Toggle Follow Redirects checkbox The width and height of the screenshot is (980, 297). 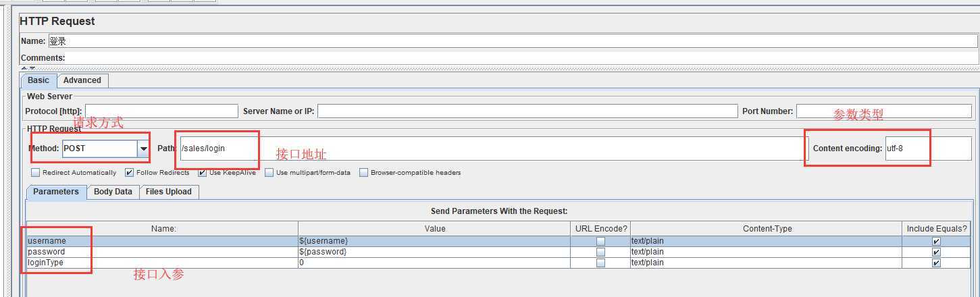(x=130, y=173)
